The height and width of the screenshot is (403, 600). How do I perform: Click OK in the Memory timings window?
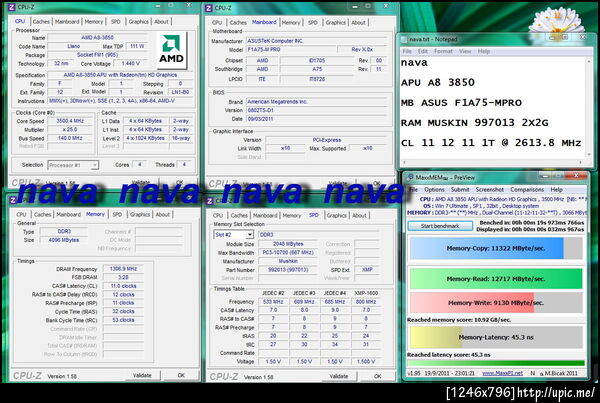click(x=181, y=375)
